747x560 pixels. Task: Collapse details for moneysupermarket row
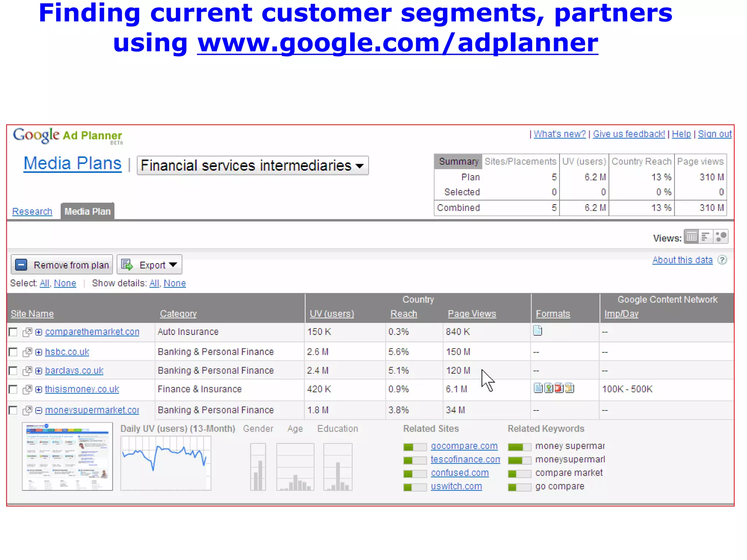click(x=39, y=411)
